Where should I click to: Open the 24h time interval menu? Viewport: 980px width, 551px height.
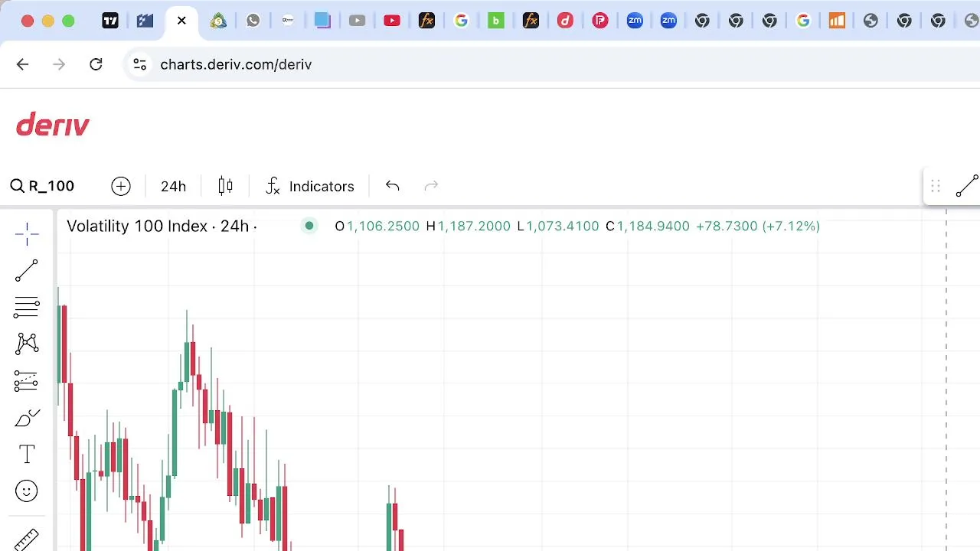(x=173, y=186)
